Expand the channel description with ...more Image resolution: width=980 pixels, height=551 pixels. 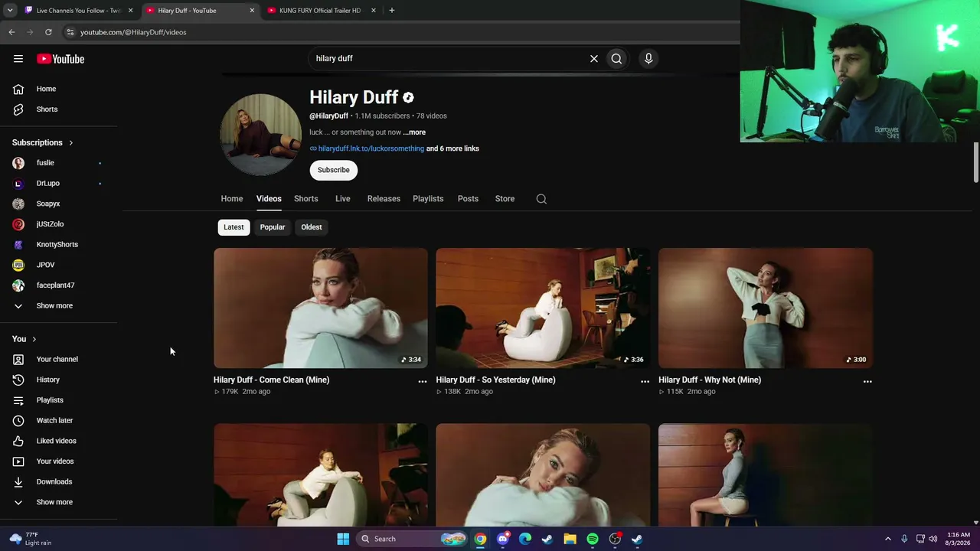tap(414, 132)
